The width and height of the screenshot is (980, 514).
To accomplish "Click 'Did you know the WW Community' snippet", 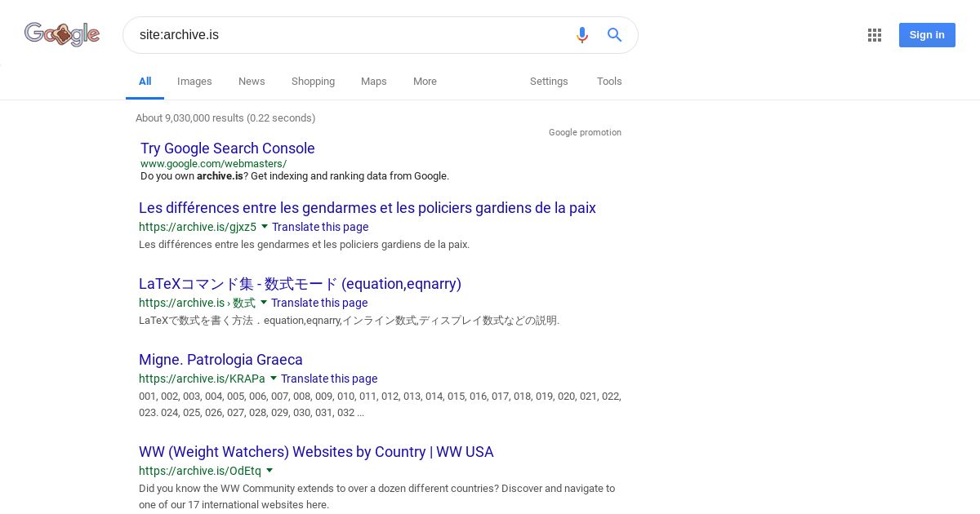I will pyautogui.click(x=376, y=497).
